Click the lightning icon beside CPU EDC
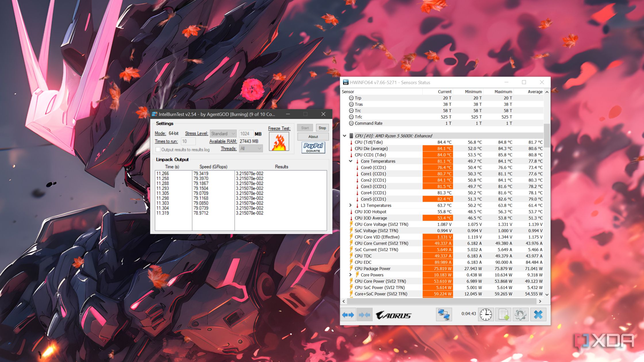Image resolution: width=644 pixels, height=362 pixels. point(351,262)
